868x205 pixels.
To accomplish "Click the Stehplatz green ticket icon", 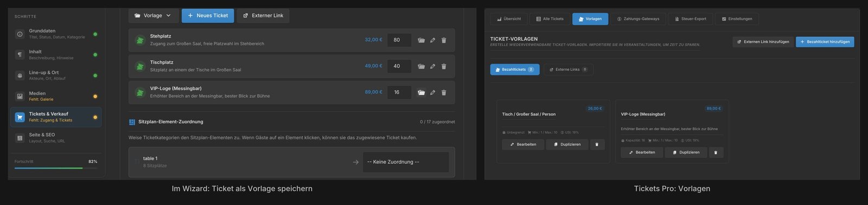I will pos(140,40).
